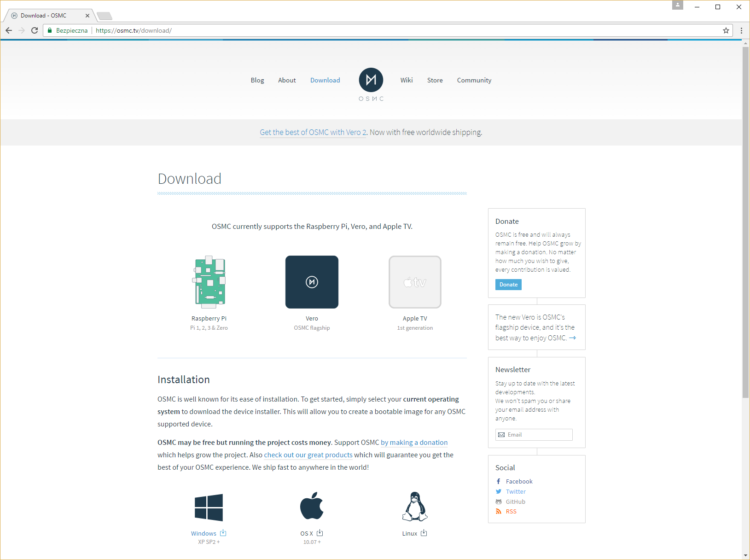Viewport: 750px width, 560px height.
Task: Click the OS X download link text
Action: (307, 533)
